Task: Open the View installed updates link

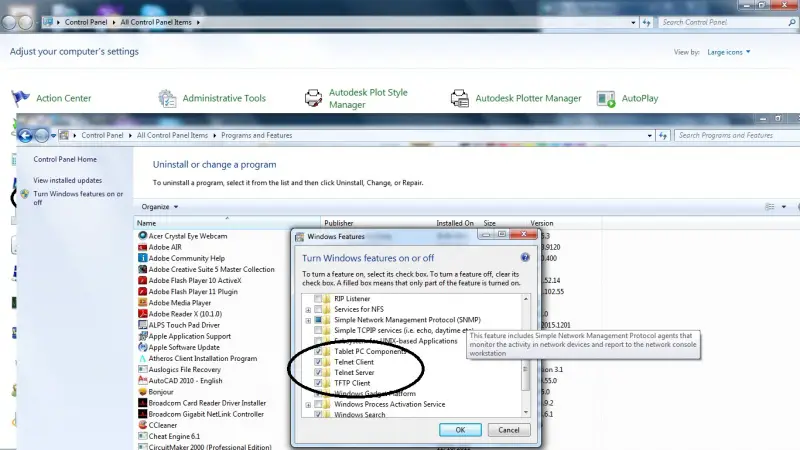Action: click(67, 180)
